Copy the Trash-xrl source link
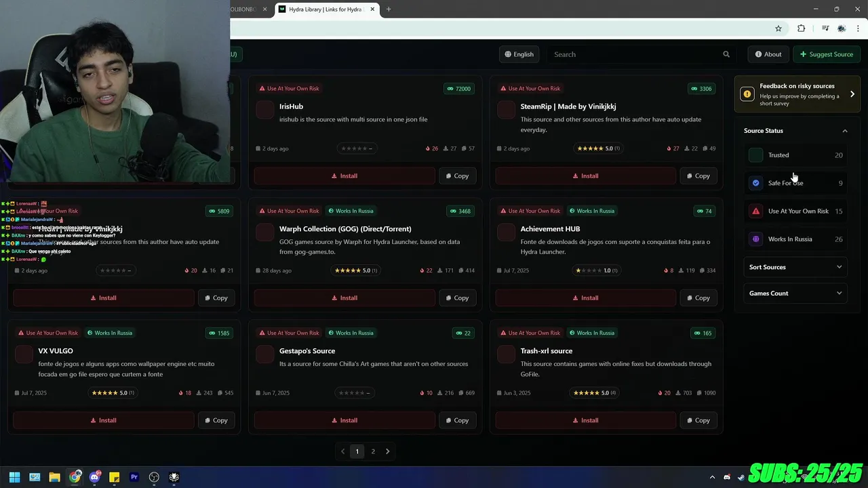Viewport: 868px width, 488px height. click(x=698, y=420)
